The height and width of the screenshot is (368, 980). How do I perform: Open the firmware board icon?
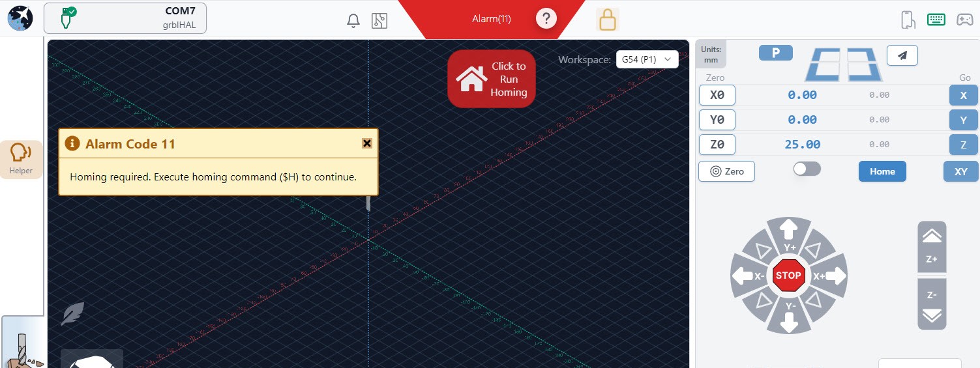coord(379,20)
